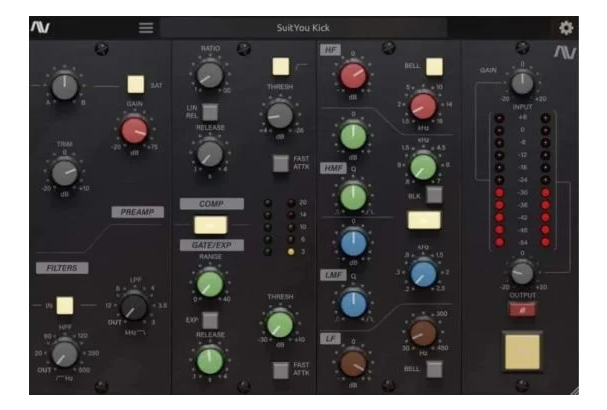Click the brown LF frequency Hz knob

(x=423, y=333)
